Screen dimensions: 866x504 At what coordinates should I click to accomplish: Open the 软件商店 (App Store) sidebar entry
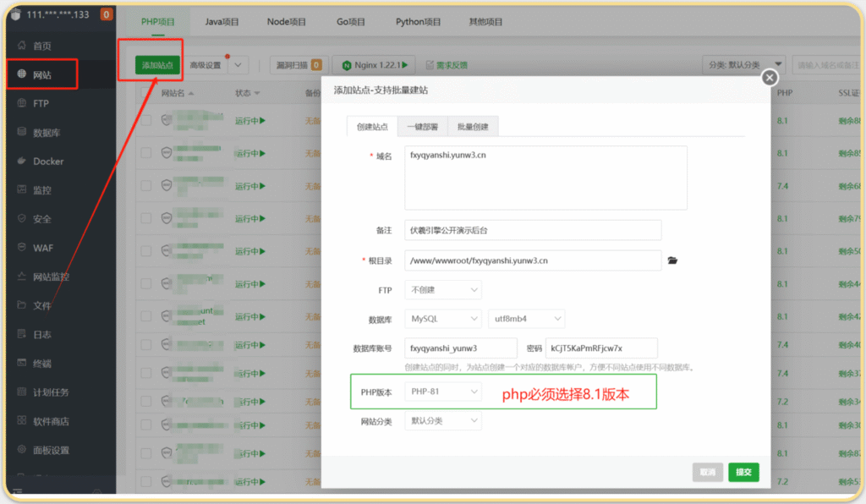(x=47, y=421)
